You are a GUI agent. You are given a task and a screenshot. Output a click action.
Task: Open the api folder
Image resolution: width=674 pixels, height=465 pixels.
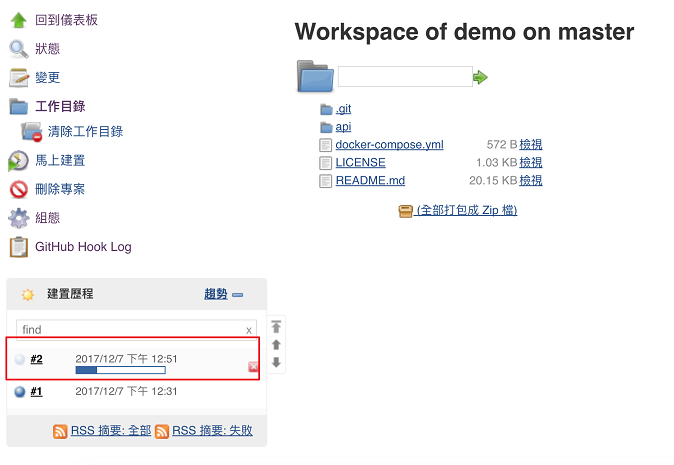(x=343, y=127)
